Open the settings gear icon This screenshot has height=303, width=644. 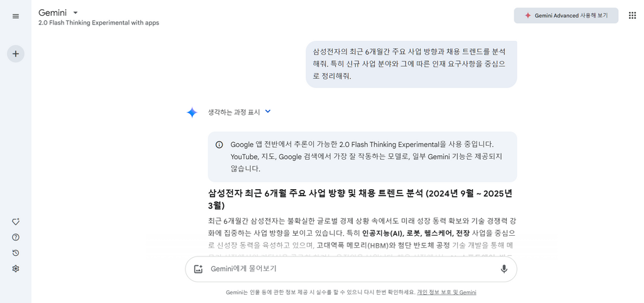[x=16, y=268]
